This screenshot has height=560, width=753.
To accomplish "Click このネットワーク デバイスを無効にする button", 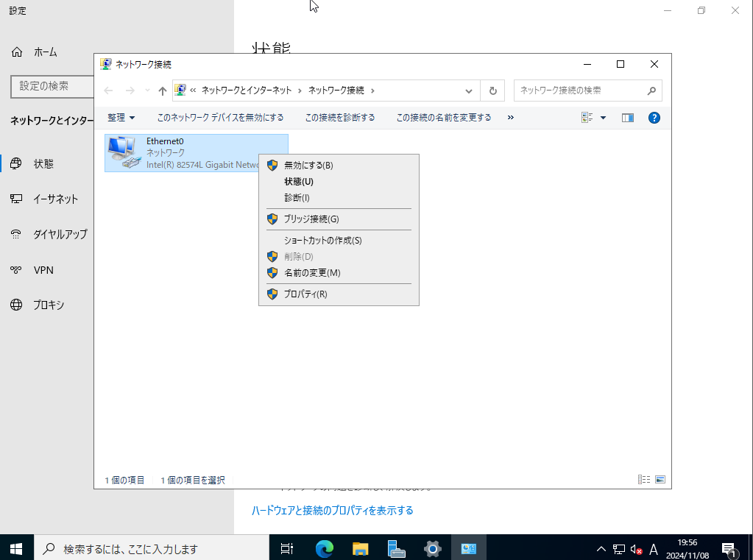I will 220,118.
